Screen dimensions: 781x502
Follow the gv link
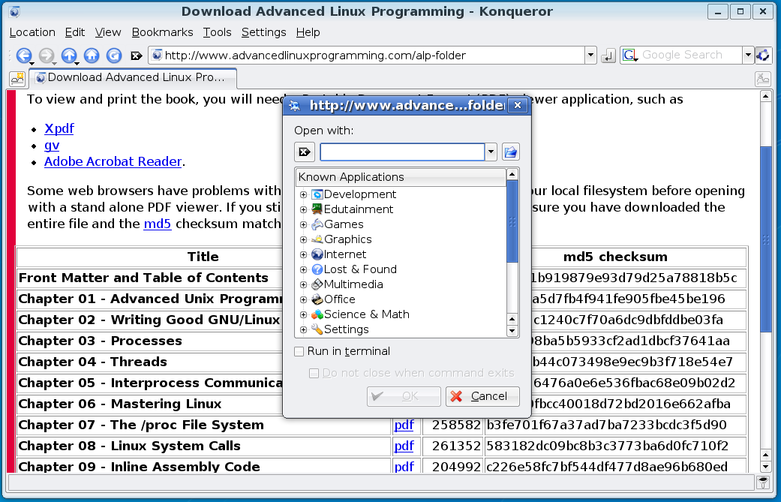point(52,145)
